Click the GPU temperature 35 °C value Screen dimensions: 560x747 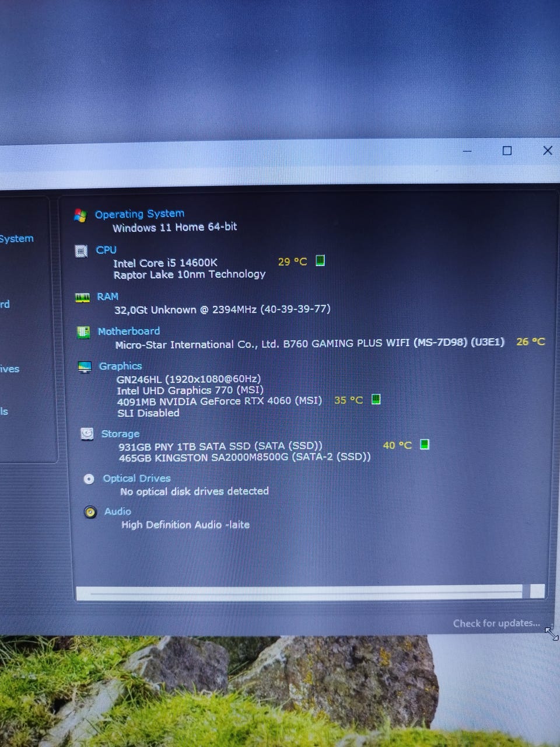pos(348,400)
